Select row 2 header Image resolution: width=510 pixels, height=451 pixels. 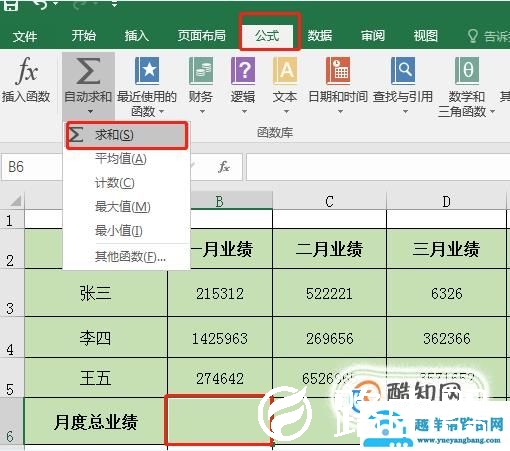pos(11,249)
